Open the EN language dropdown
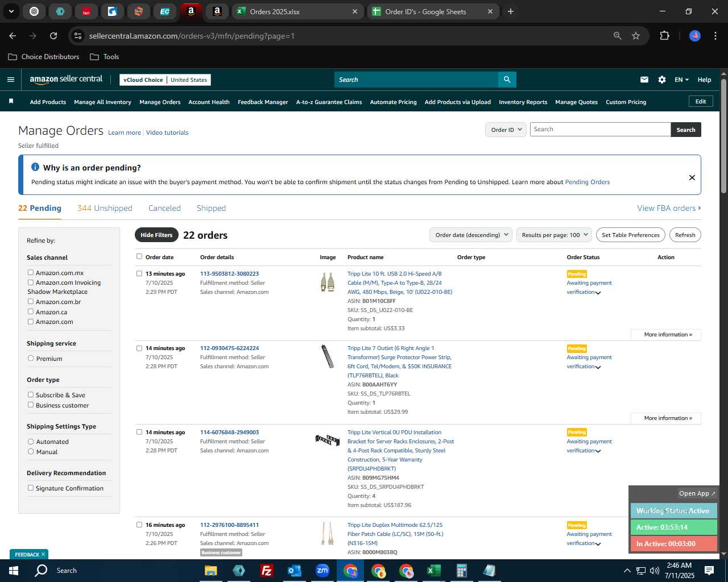Viewport: 728px width, 582px height. (681, 80)
